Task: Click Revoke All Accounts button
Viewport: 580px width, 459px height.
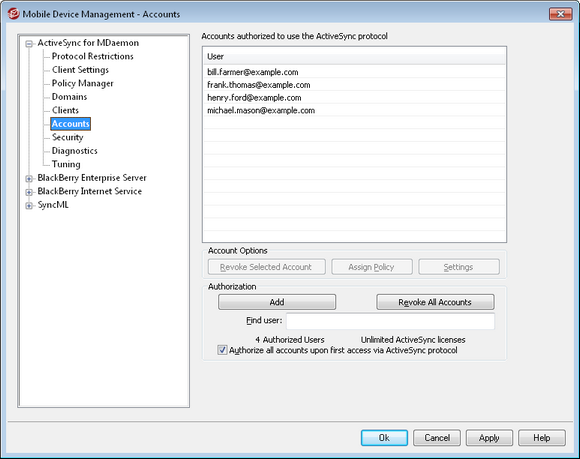Action: [435, 302]
